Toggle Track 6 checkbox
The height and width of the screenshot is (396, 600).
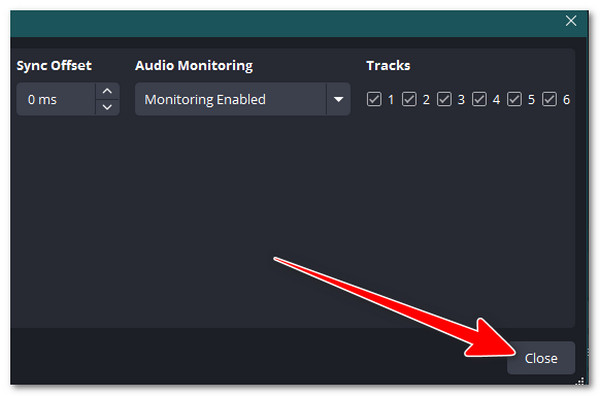[x=549, y=99]
